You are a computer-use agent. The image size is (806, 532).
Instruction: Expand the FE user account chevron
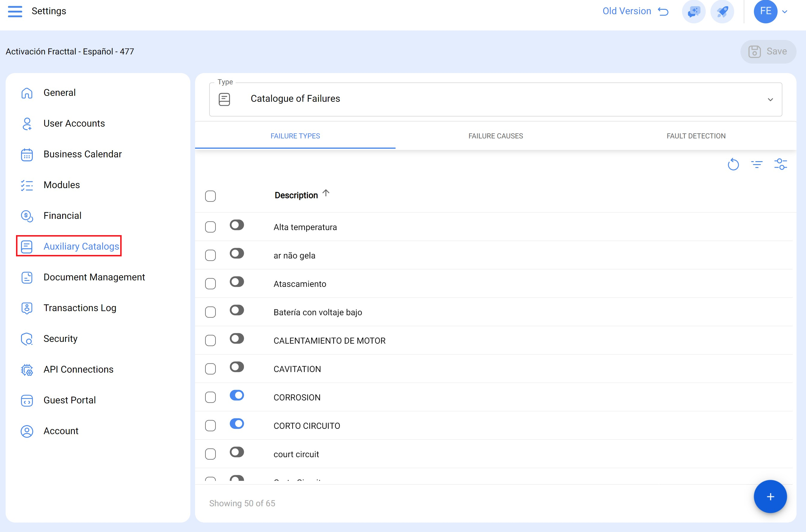click(x=785, y=12)
